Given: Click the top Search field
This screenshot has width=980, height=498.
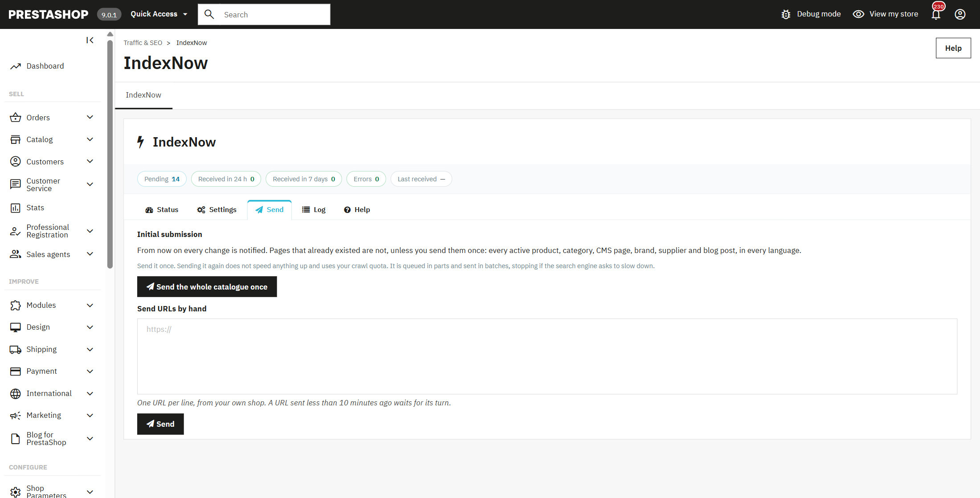Looking at the screenshot, I should tap(264, 14).
